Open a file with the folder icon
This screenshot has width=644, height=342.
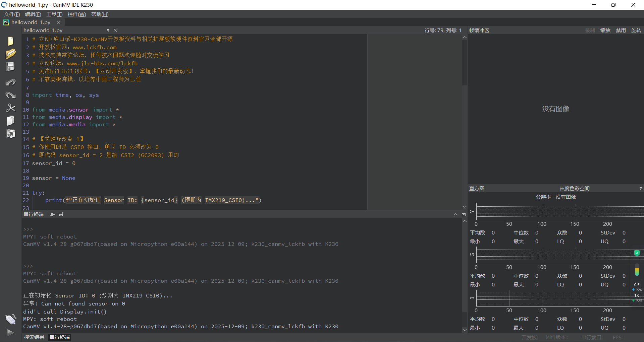click(x=10, y=54)
